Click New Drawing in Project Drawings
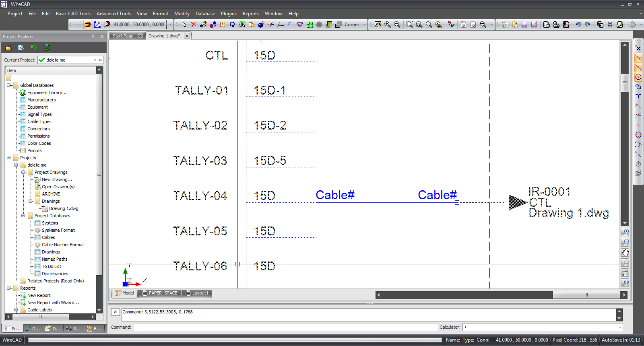The height and width of the screenshot is (346, 644). 57,179
